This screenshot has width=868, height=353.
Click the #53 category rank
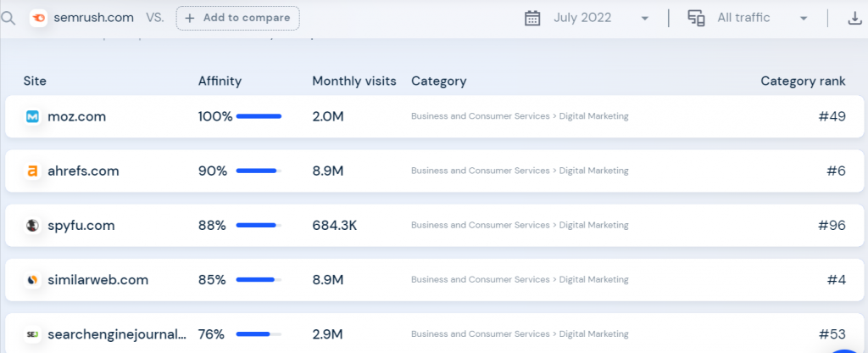(x=832, y=334)
